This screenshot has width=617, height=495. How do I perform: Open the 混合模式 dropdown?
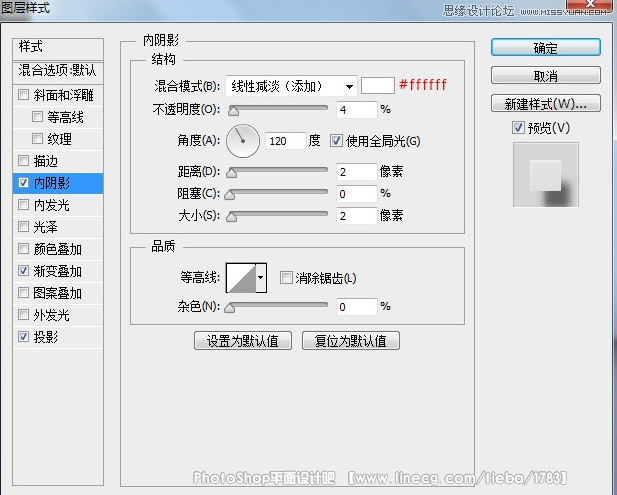(291, 86)
